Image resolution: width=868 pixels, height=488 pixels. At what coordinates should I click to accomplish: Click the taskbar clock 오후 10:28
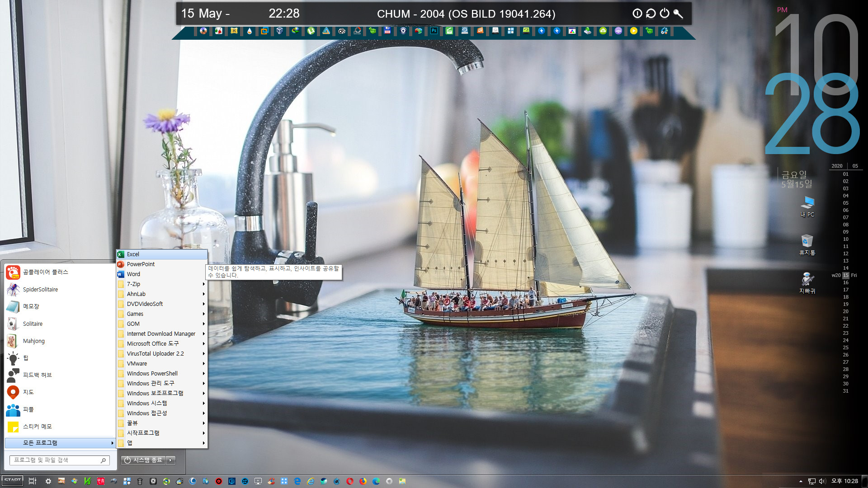[844, 481]
